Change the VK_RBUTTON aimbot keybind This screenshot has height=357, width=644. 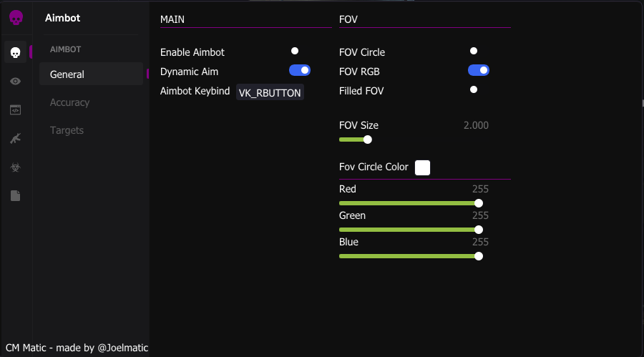270,92
